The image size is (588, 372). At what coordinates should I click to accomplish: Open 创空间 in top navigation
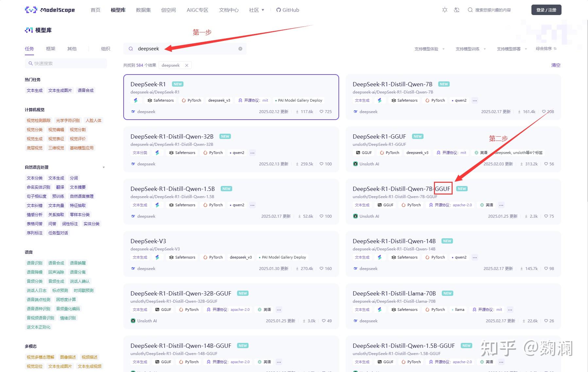tap(168, 10)
